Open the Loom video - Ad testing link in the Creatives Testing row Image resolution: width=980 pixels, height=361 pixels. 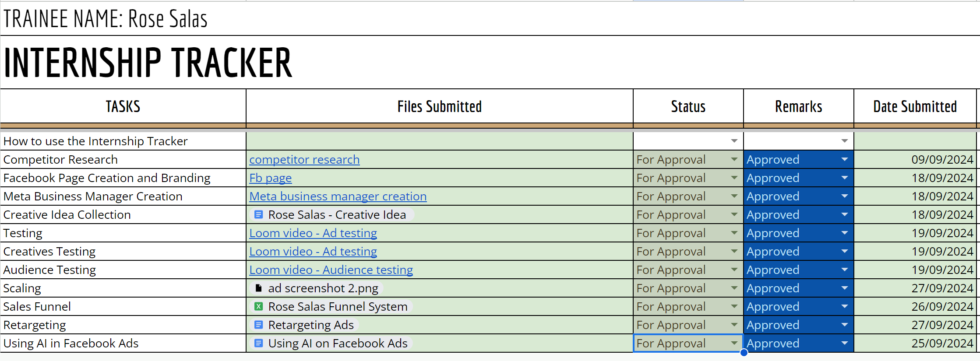point(313,252)
